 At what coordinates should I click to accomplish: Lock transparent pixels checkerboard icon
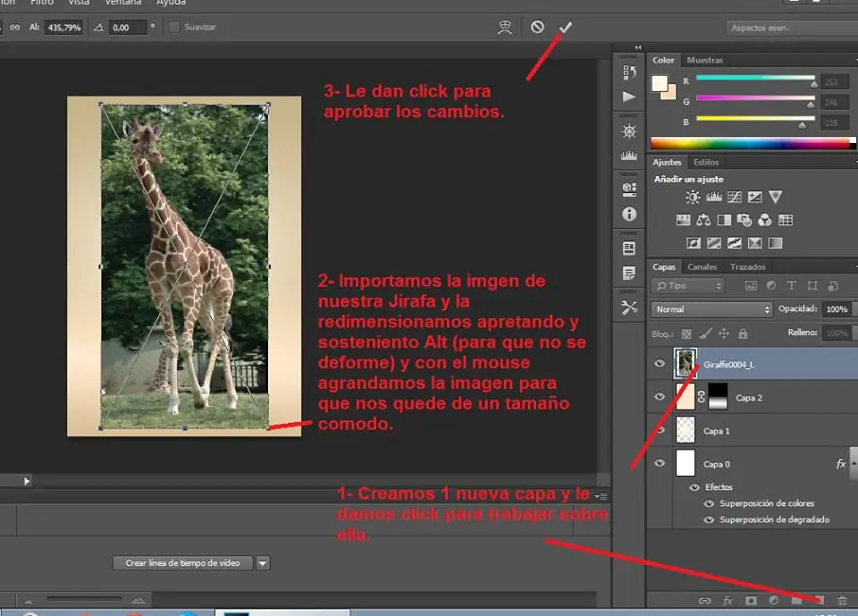(x=686, y=333)
